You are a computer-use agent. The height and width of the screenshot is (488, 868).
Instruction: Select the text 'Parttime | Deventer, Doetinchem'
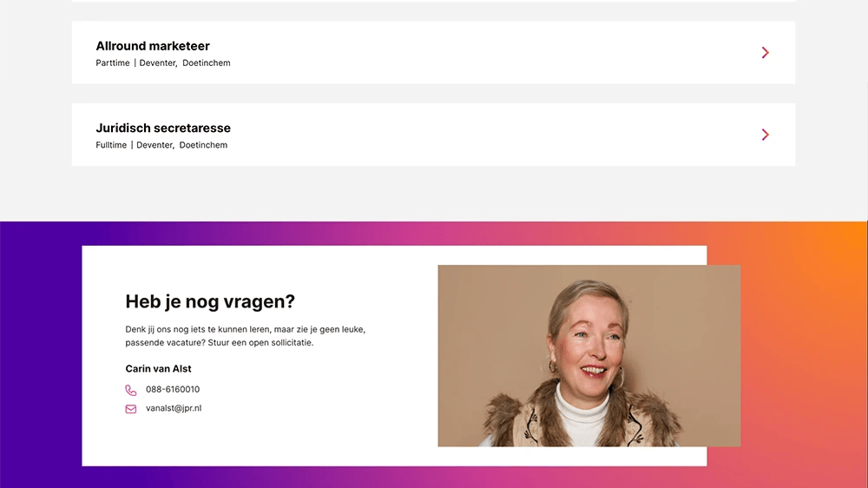coord(163,63)
